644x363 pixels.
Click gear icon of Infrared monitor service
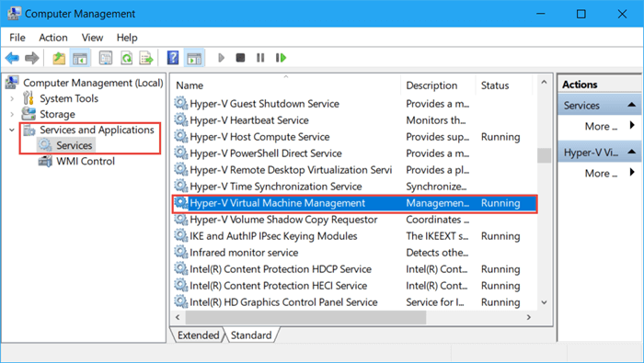pyautogui.click(x=180, y=252)
